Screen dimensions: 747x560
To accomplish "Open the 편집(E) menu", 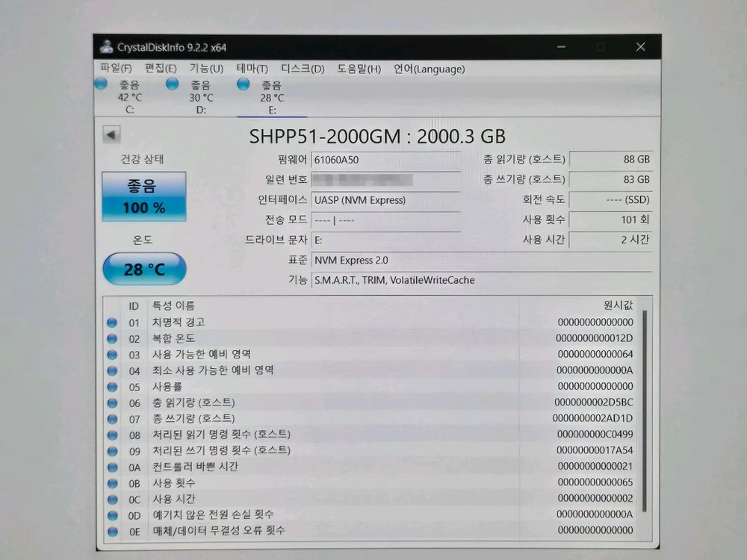I will point(161,68).
